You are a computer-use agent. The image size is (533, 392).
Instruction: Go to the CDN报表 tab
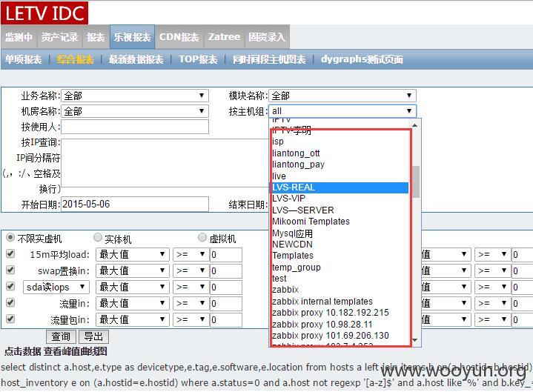(179, 37)
